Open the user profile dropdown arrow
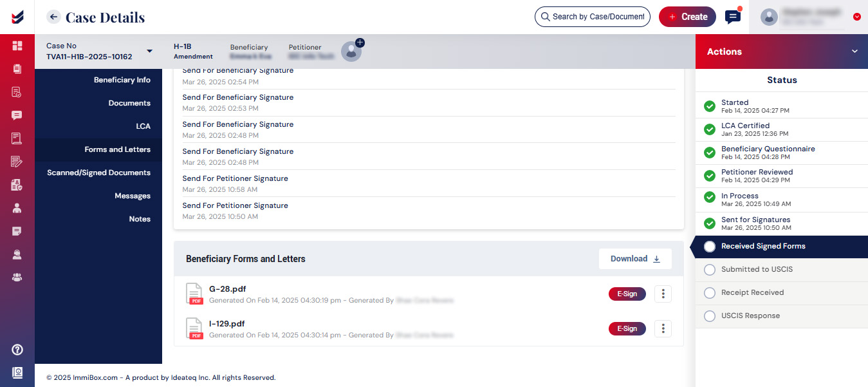Image resolution: width=868 pixels, height=387 pixels. (856, 17)
